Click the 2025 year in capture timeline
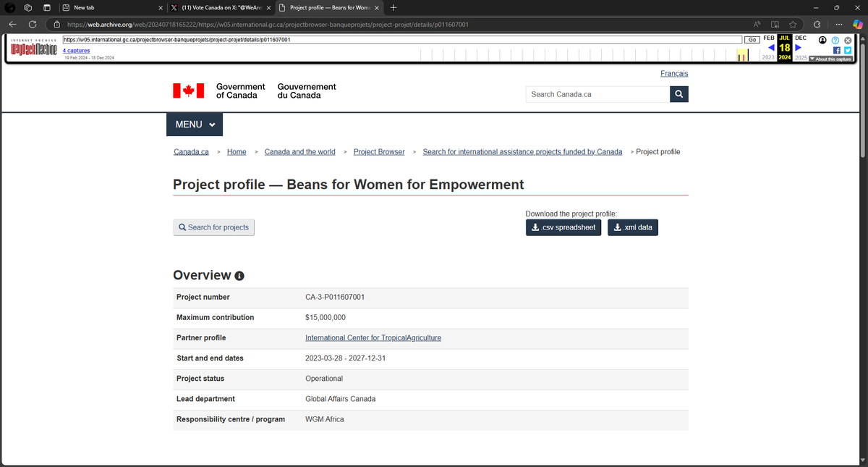 pos(801,58)
